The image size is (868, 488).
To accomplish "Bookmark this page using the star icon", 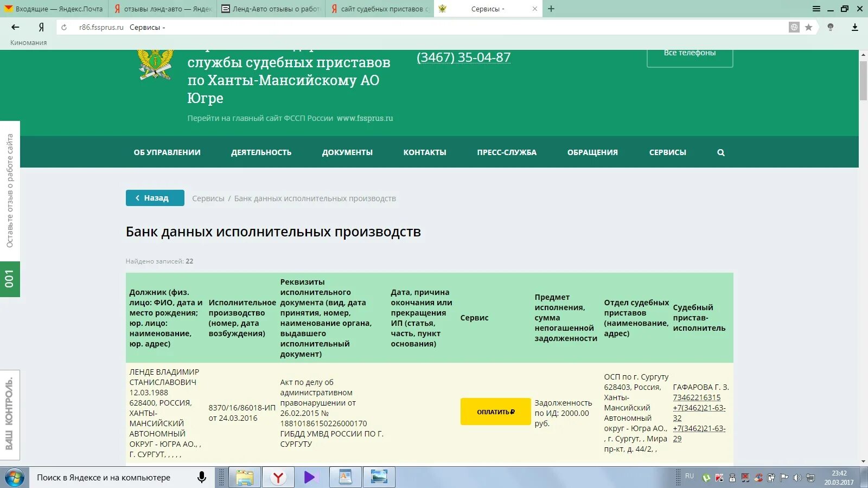I will click(808, 27).
